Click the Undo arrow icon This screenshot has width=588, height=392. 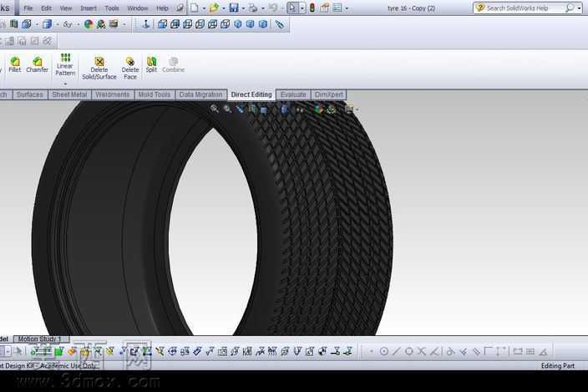tap(273, 8)
